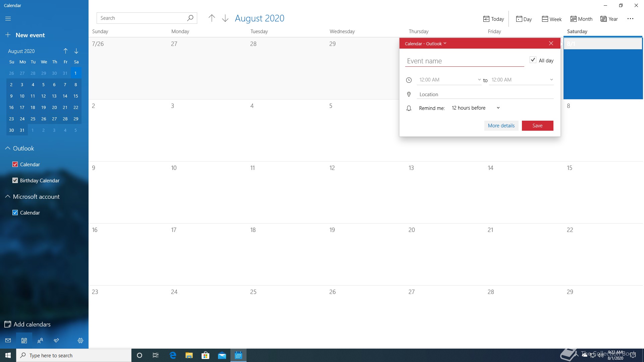The image size is (644, 362).
Task: Click the More details button
Action: tap(501, 126)
